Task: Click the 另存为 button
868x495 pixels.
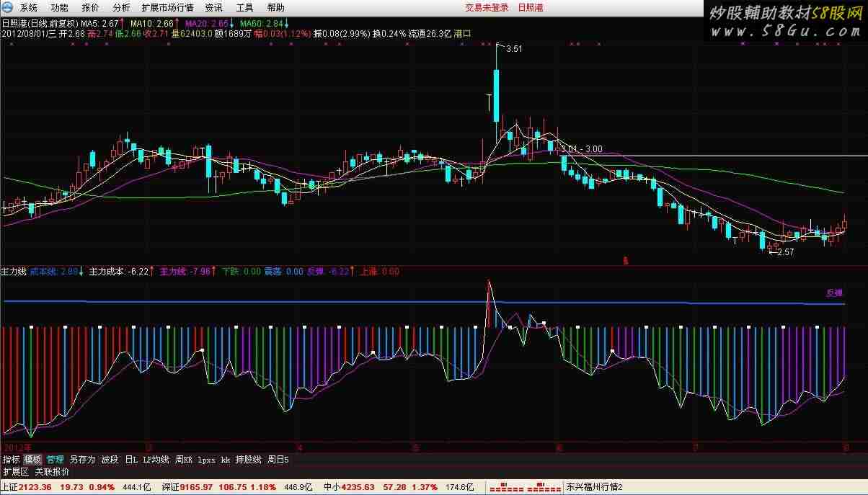Action: coord(82,459)
